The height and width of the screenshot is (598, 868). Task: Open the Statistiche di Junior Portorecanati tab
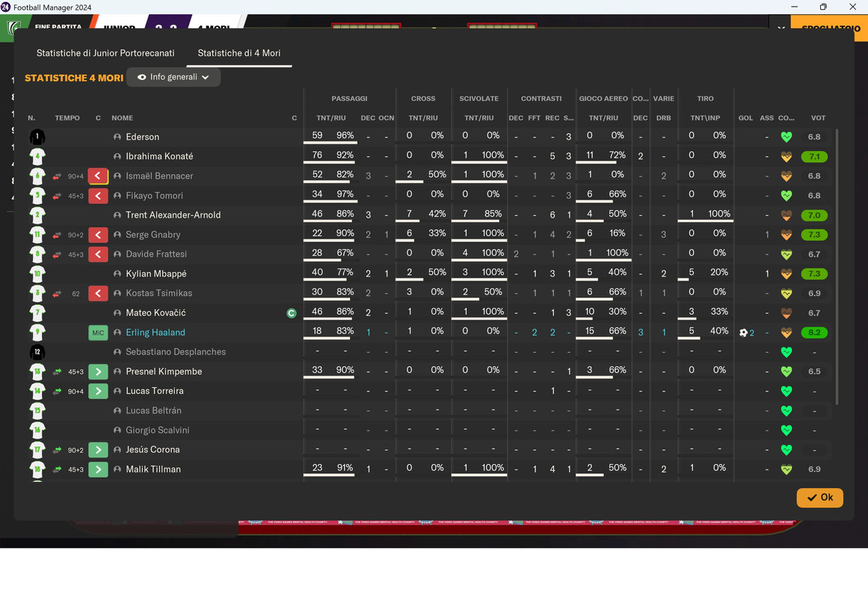105,53
